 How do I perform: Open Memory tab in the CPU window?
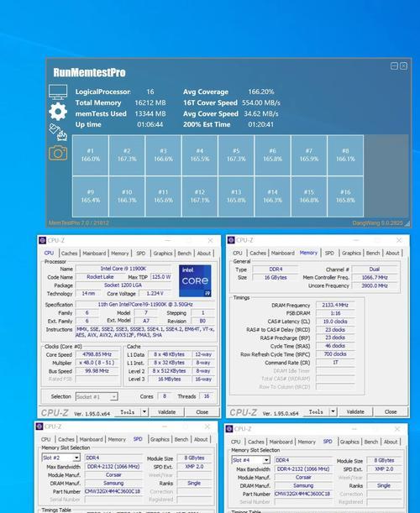point(120,254)
